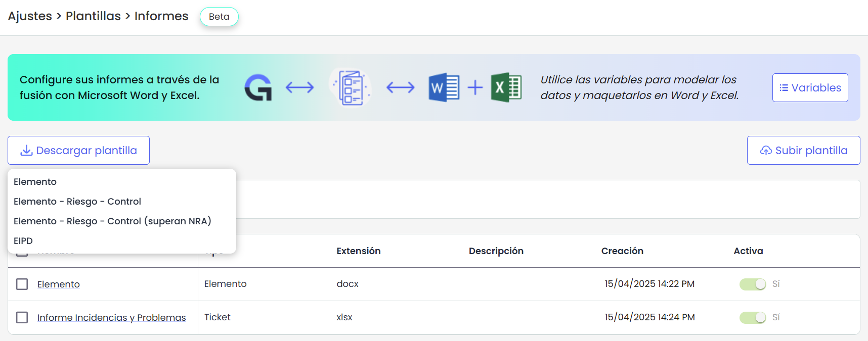Go to Plantillas in the breadcrumb

point(93,16)
